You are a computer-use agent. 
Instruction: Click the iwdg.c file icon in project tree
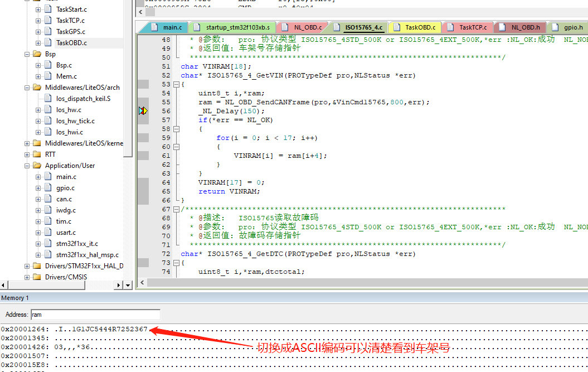(48, 210)
